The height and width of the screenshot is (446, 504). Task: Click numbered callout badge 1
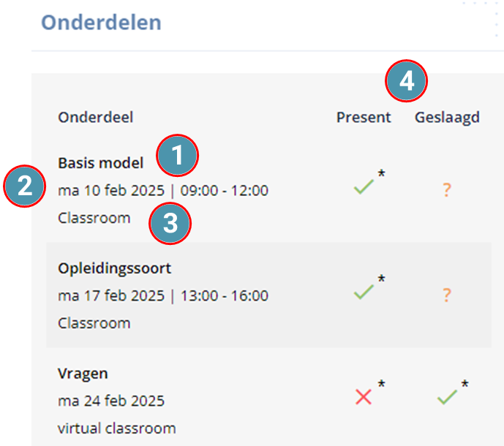coord(178,156)
